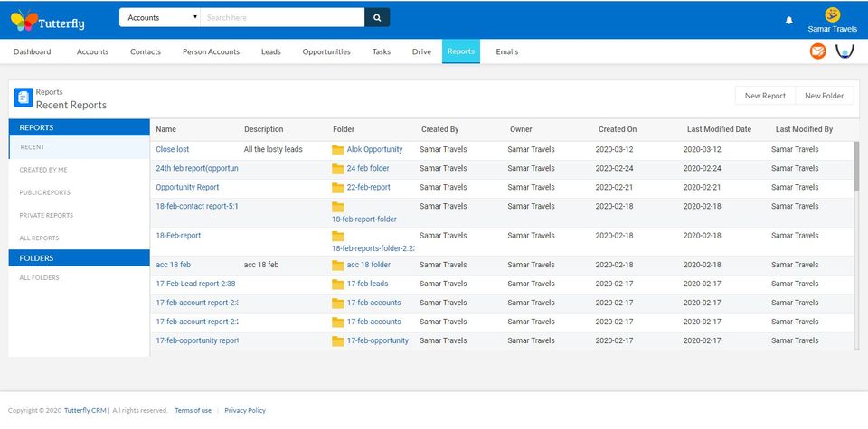
Task: Click the folder icon beside 24 feb folder
Action: point(337,169)
